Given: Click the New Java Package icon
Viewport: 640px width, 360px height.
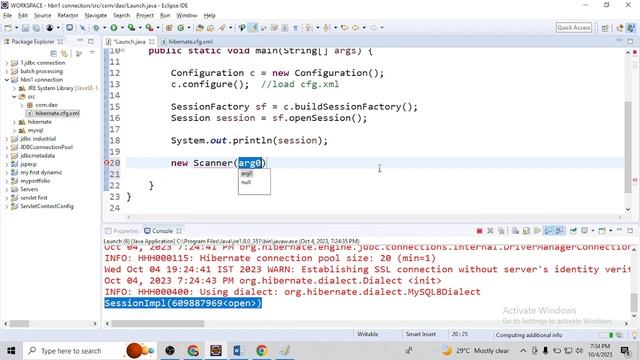Looking at the screenshot, I should pyautogui.click(x=169, y=28).
